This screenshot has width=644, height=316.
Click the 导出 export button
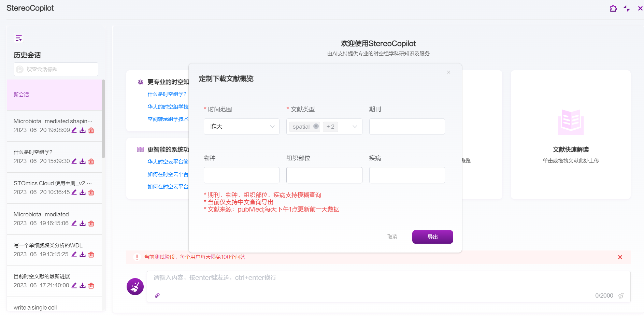[432, 237]
